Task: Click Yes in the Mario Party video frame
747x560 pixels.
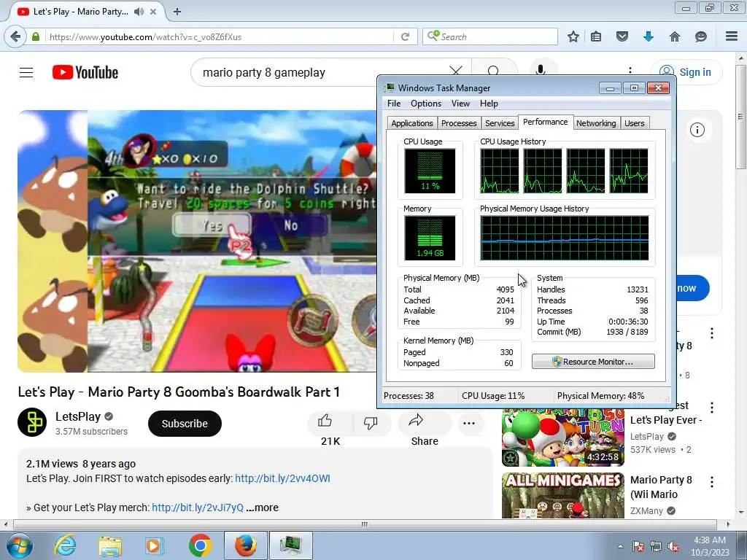Action: click(212, 225)
